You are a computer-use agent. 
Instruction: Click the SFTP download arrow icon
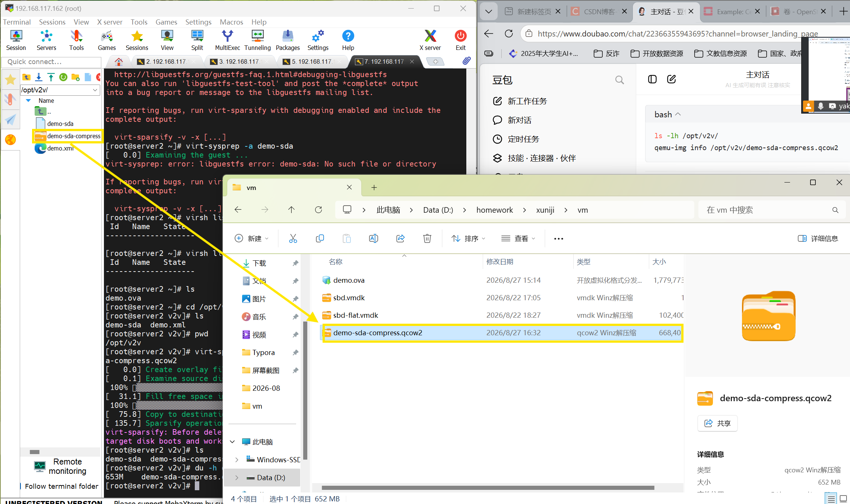pyautogui.click(x=39, y=77)
